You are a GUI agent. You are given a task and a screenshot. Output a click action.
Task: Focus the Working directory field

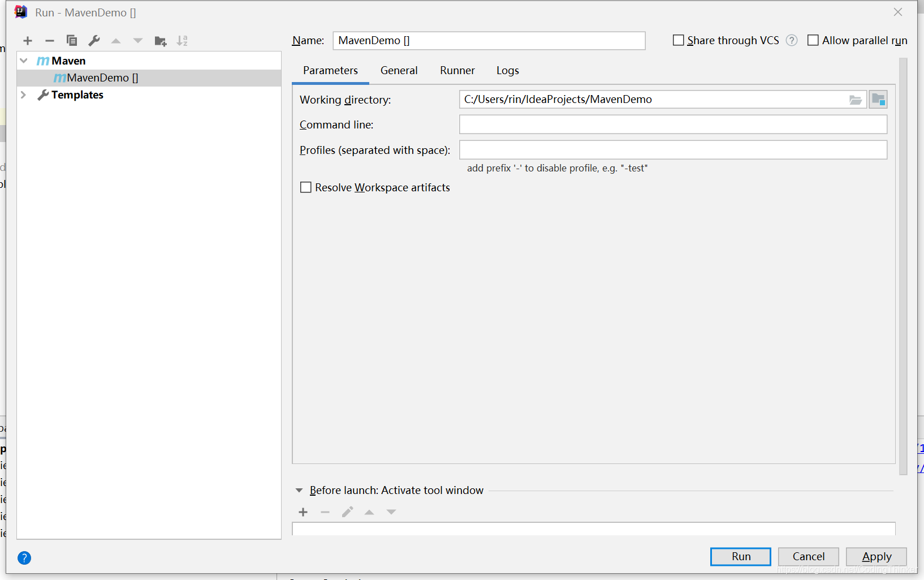coord(655,100)
